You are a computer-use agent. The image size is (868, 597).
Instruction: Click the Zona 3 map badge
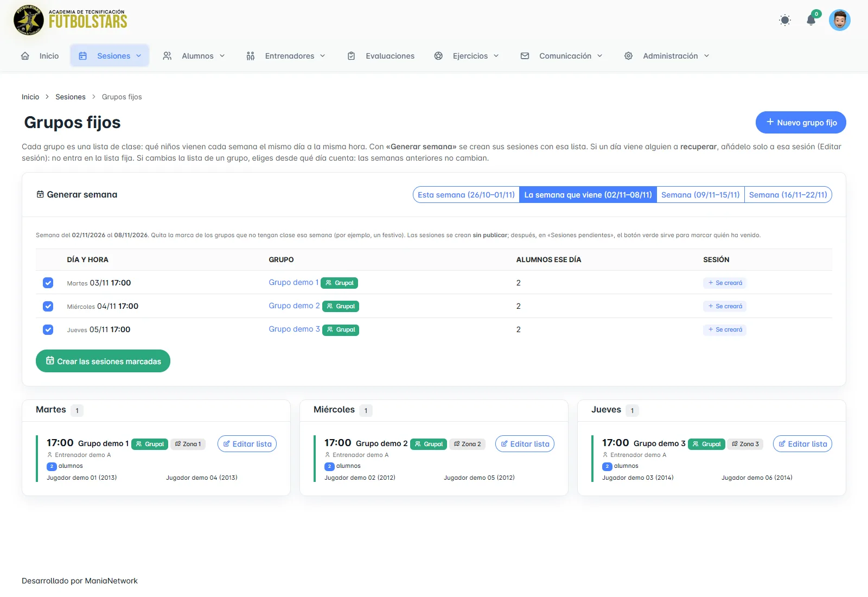(x=745, y=444)
